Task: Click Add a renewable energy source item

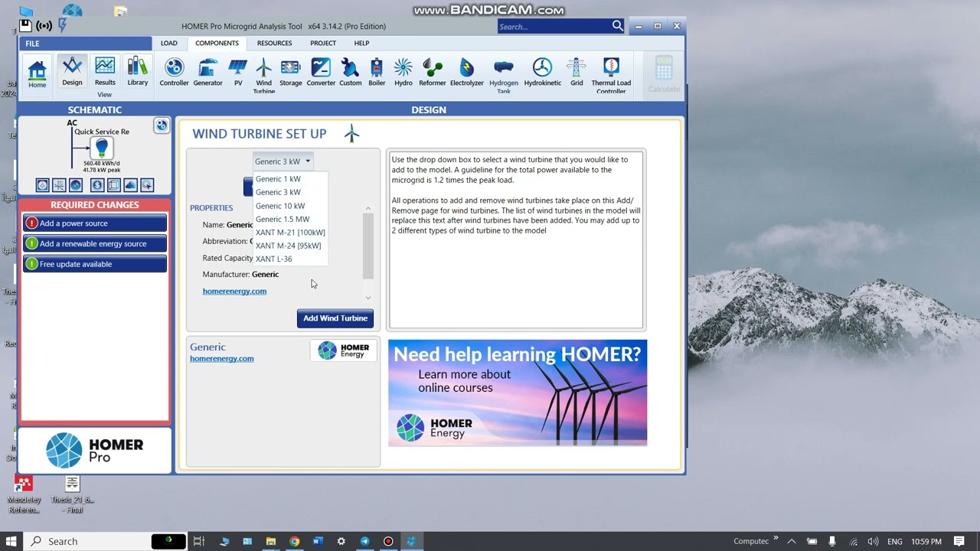Action: click(x=95, y=243)
